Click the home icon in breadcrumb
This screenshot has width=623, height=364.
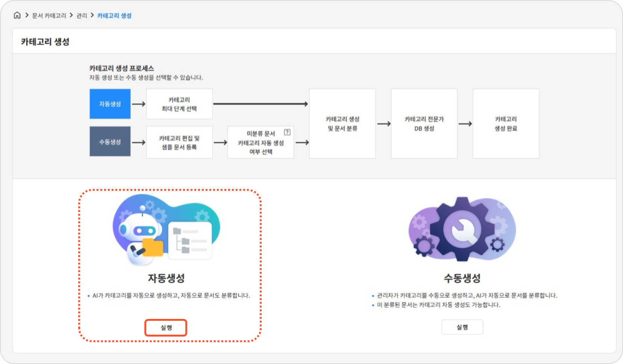(x=17, y=15)
